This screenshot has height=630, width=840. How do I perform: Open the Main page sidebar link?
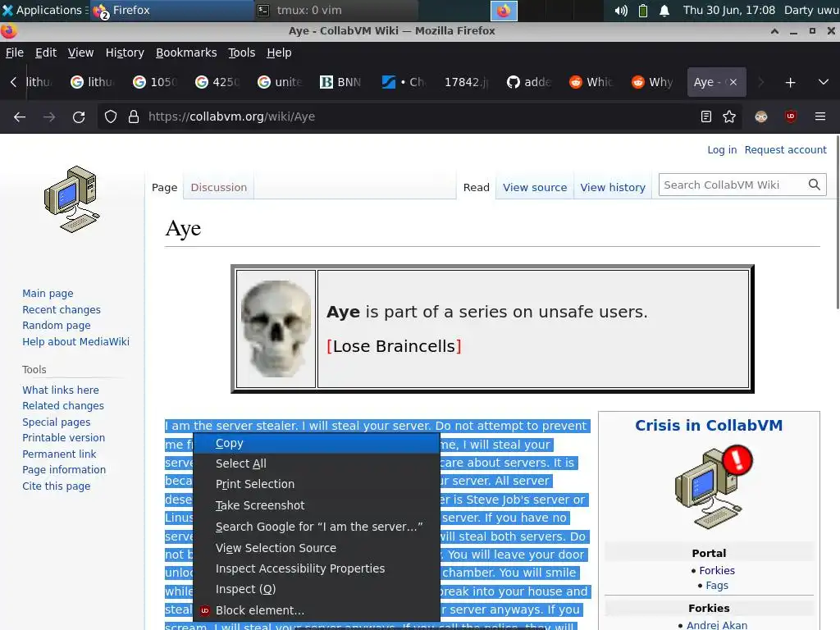[x=48, y=294]
